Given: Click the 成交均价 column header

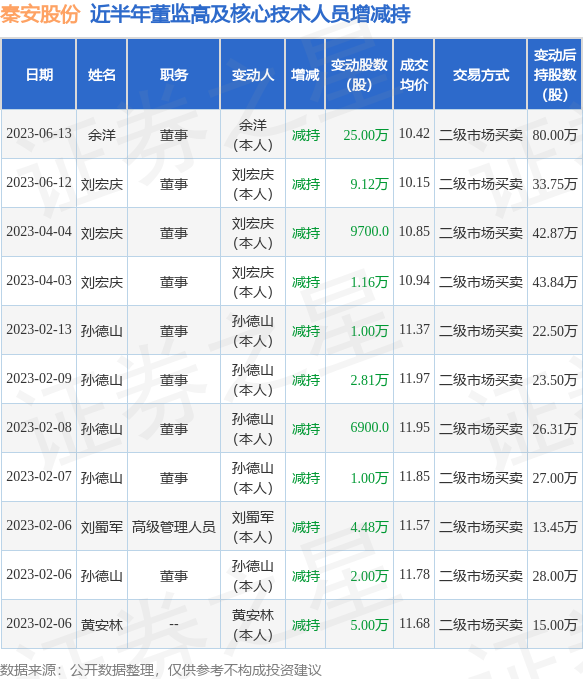Looking at the screenshot, I should coord(414,74).
